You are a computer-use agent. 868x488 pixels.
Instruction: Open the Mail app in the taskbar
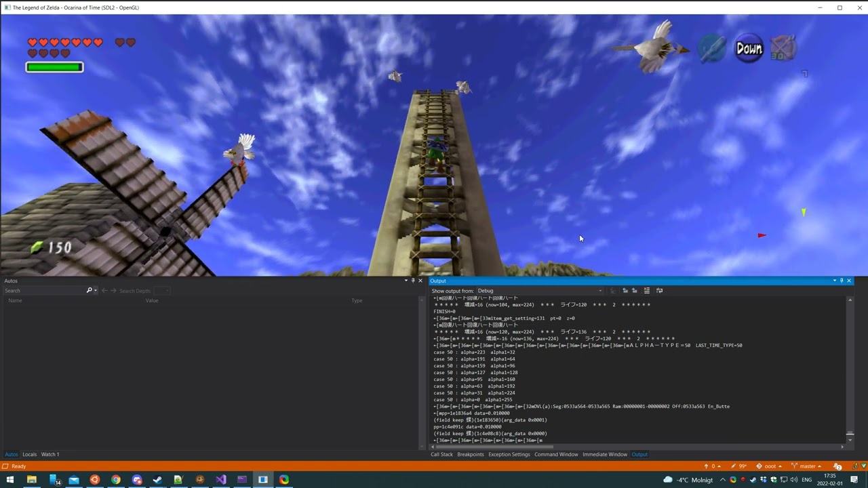(x=73, y=480)
